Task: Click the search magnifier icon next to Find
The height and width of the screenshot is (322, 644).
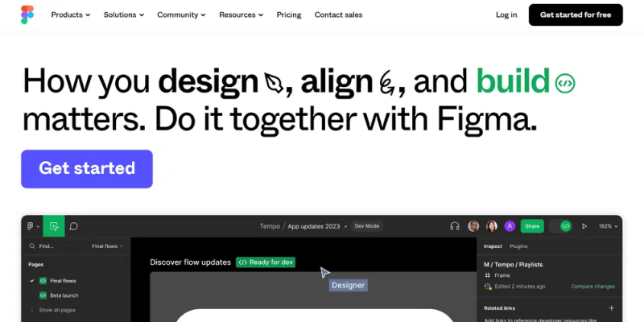Action: point(32,246)
